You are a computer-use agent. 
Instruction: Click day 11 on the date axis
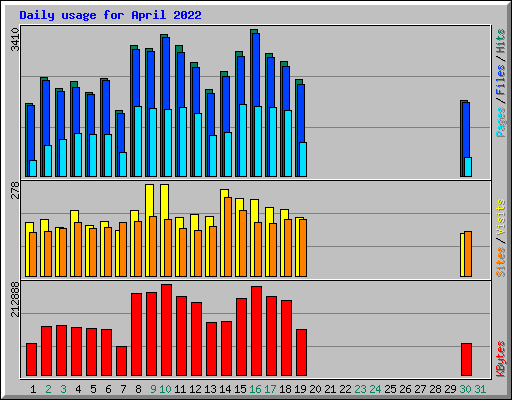click(x=180, y=389)
